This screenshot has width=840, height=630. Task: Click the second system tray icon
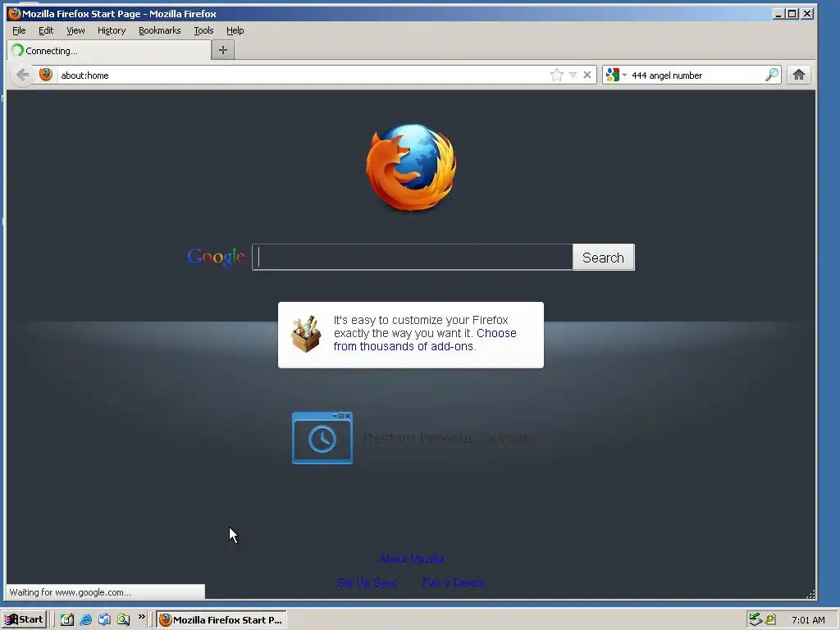770,619
